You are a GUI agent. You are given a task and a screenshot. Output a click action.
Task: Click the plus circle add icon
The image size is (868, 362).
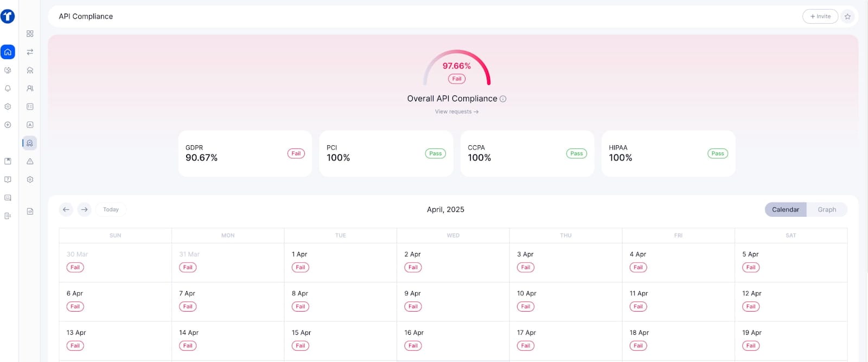(8, 125)
